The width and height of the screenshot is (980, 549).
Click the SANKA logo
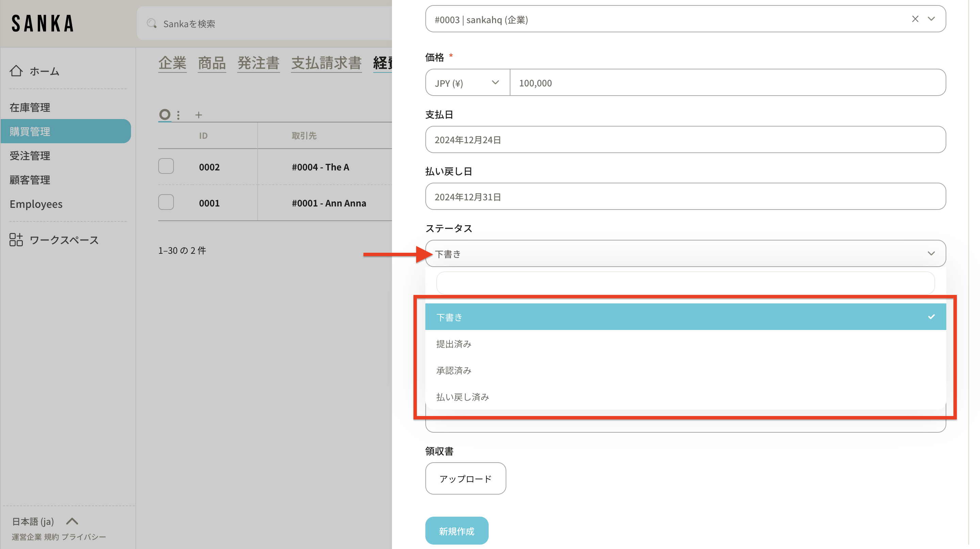43,23
